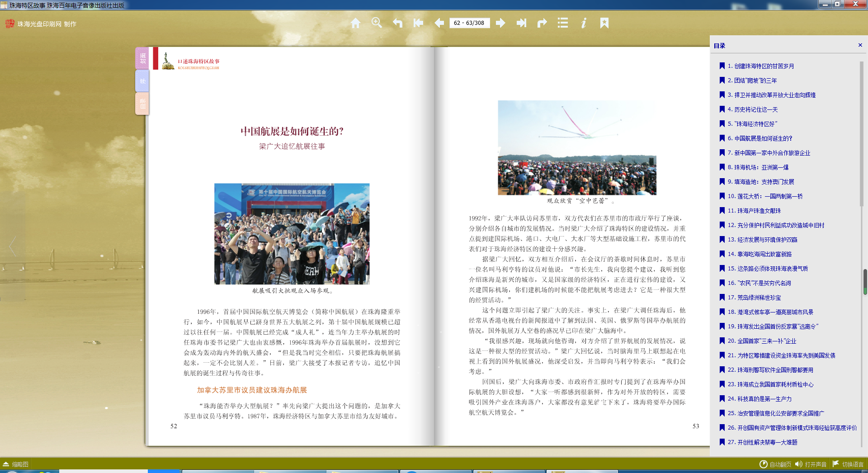Select entry 6. 中国航展是如何诞生的?
This screenshot has height=473, width=868.
coord(760,138)
